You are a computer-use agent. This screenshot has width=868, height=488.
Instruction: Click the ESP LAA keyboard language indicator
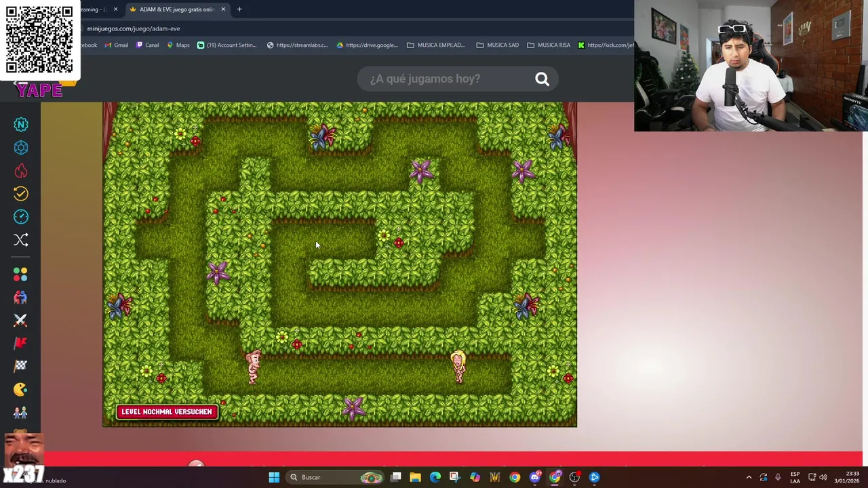[795, 477]
